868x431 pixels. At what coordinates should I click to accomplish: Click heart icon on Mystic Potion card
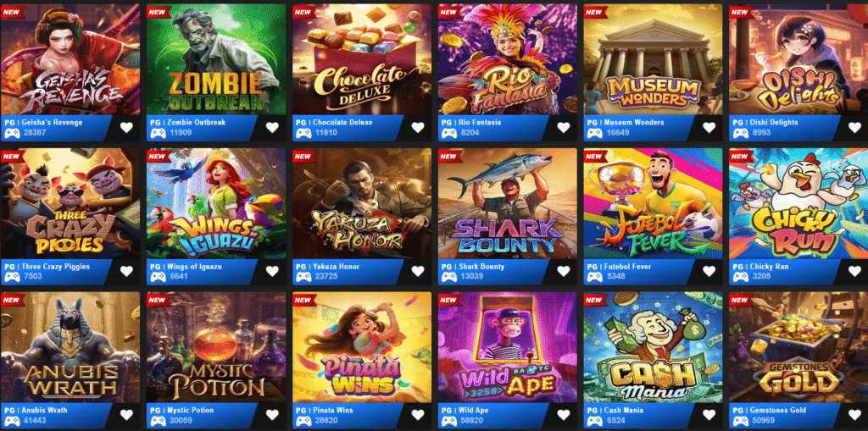click(272, 415)
